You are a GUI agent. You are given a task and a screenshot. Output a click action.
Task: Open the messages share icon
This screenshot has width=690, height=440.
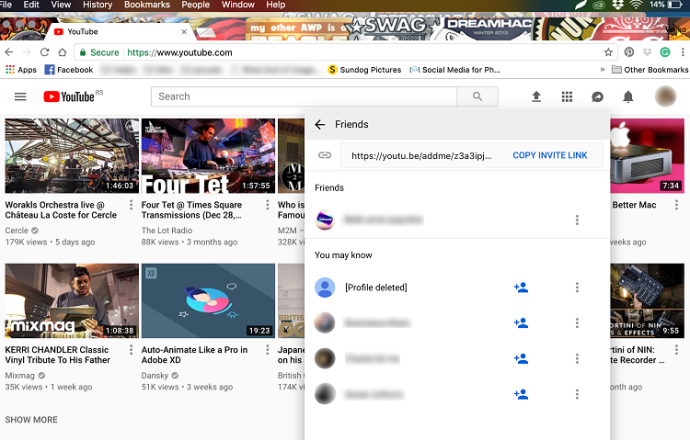coord(597,96)
